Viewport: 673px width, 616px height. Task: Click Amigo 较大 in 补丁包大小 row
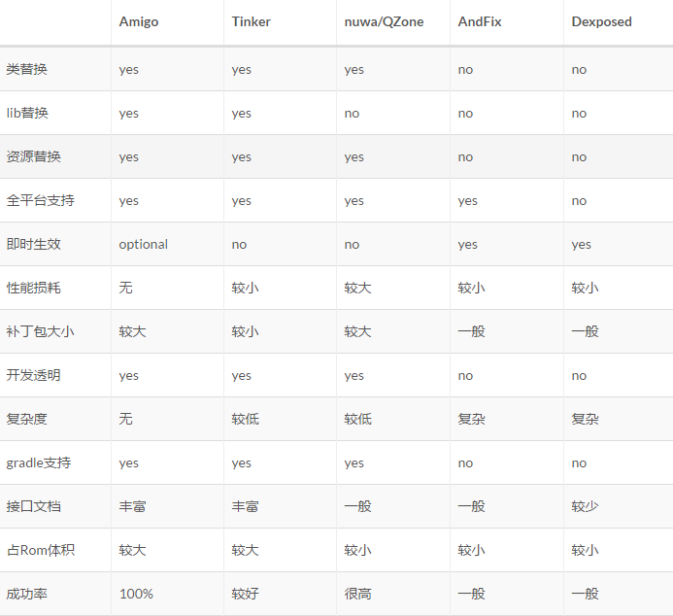[x=133, y=331]
